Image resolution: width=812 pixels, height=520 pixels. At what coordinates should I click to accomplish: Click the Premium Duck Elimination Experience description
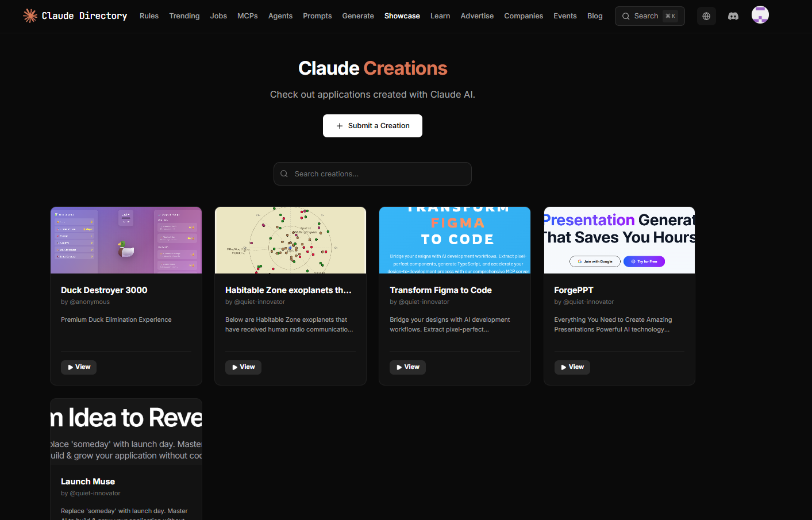point(116,319)
